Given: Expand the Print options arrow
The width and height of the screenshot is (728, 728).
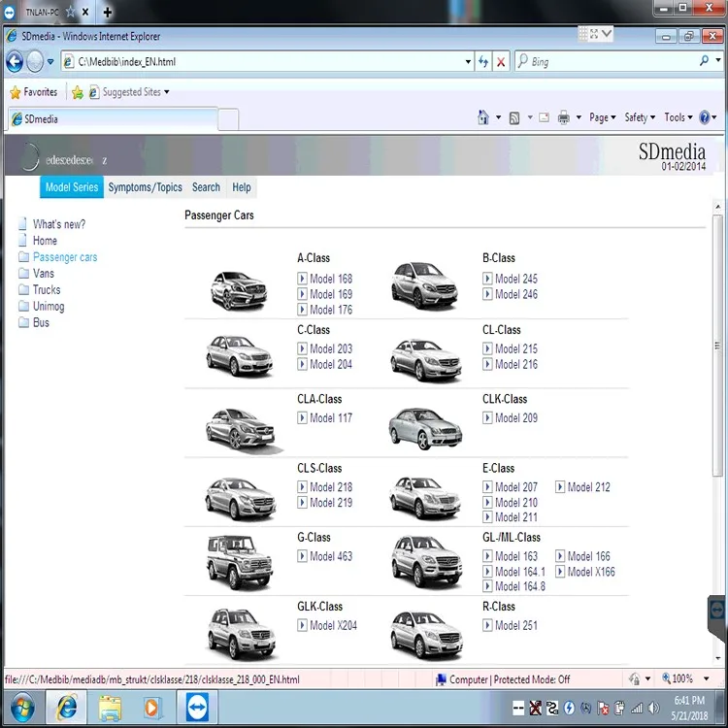Looking at the screenshot, I should point(579,117).
